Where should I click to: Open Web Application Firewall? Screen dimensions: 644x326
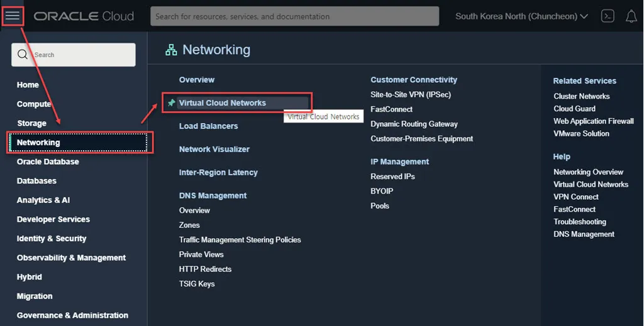pyautogui.click(x=594, y=121)
